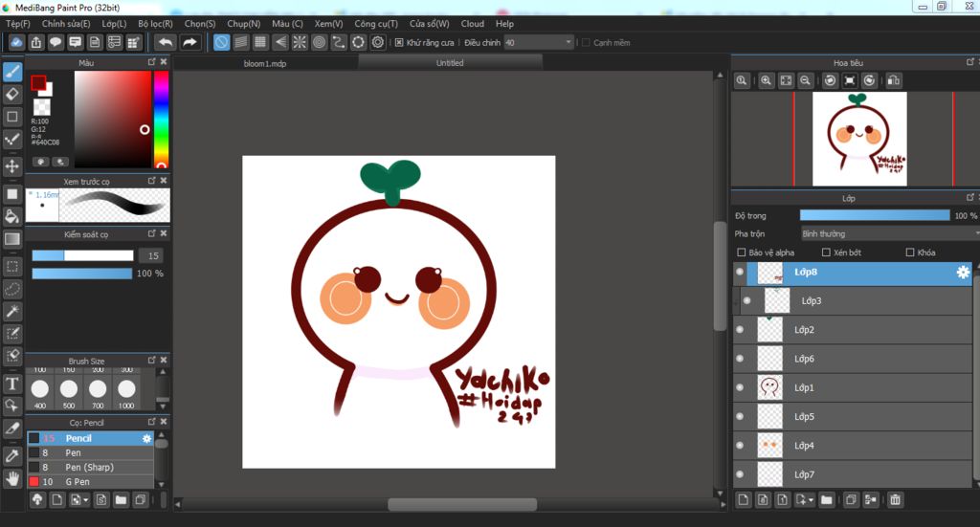Screen dimensions: 980x527
Task: Click the dark red foreground color swatch
Action: coord(38,83)
